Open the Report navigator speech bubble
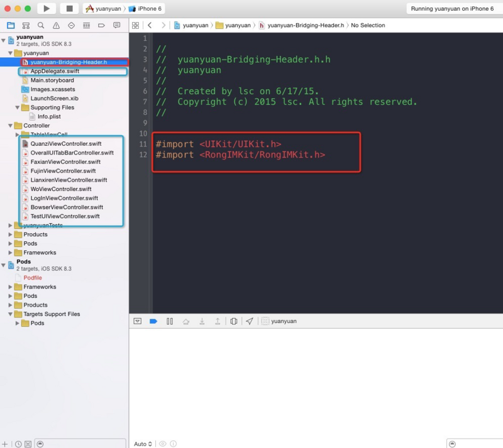The image size is (503, 448). [x=117, y=25]
